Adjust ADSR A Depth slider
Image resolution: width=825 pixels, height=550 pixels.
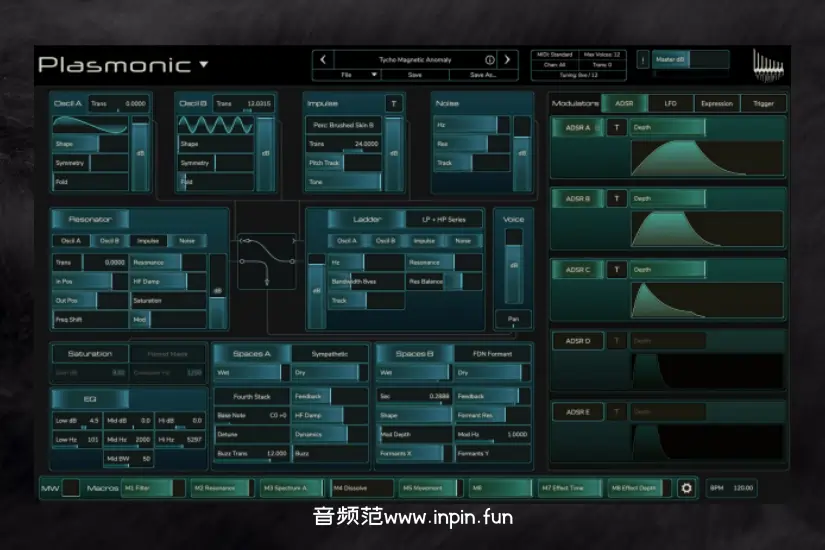tap(667, 127)
